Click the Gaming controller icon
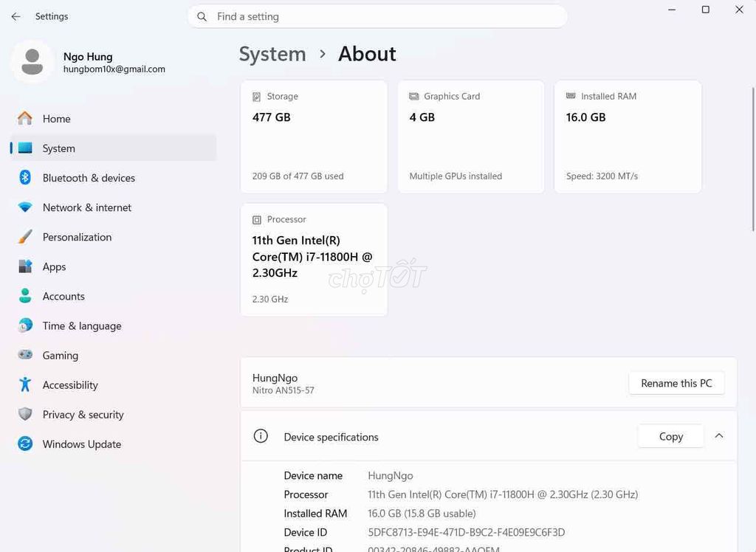 click(x=25, y=355)
